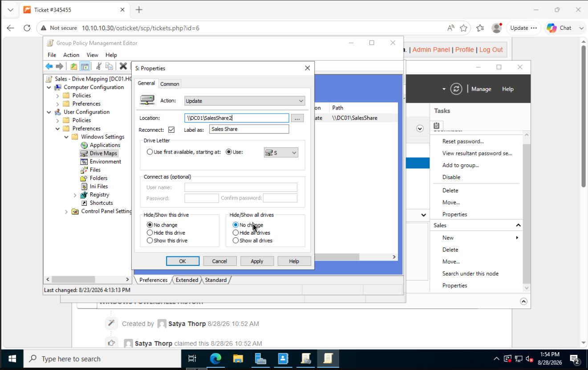Collapse the Sales section in Tasks pane
The width and height of the screenshot is (588, 370).
518,225
